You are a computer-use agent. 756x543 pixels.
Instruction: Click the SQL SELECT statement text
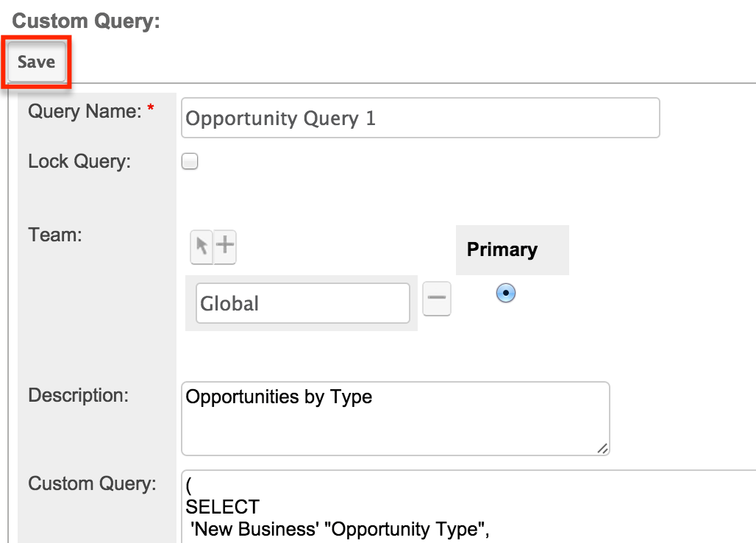click(x=222, y=506)
